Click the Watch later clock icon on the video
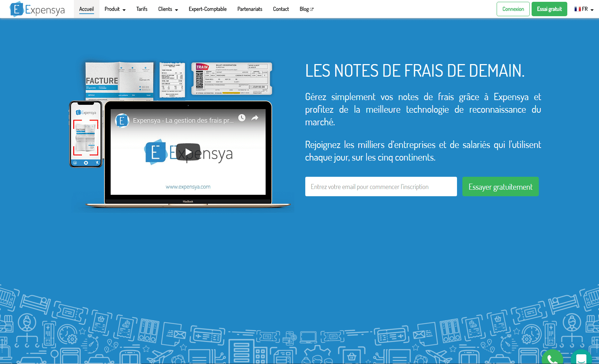This screenshot has height=364, width=599. (x=242, y=118)
